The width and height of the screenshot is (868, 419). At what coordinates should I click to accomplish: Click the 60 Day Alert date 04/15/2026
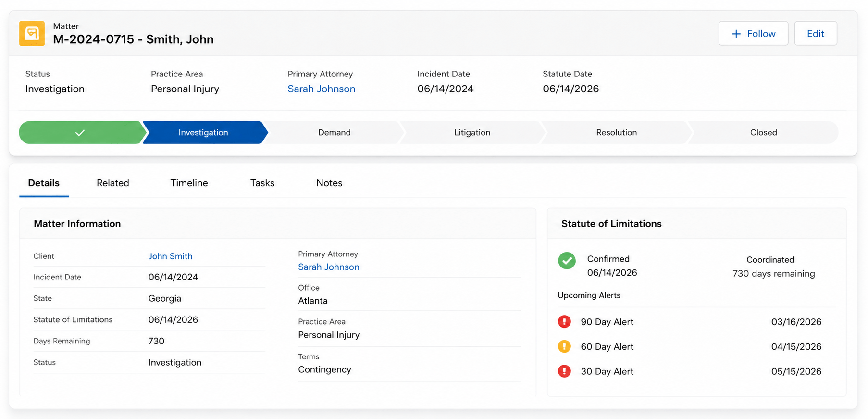click(x=796, y=347)
